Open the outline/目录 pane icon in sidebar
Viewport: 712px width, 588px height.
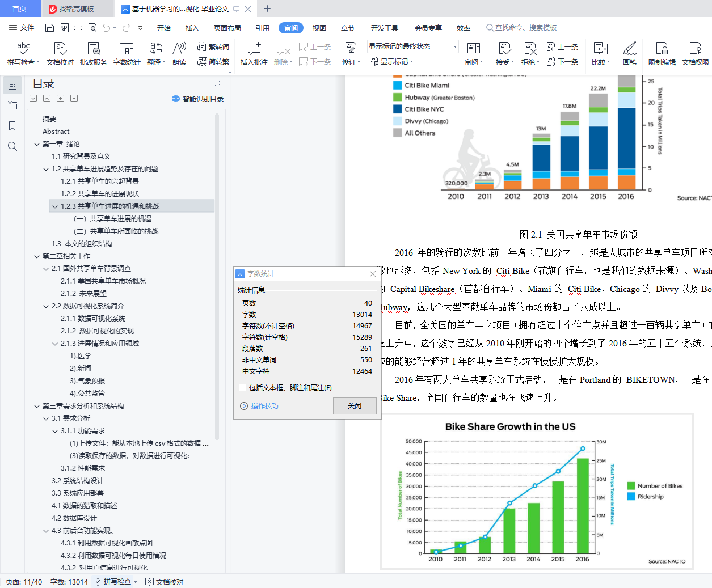tap(12, 85)
